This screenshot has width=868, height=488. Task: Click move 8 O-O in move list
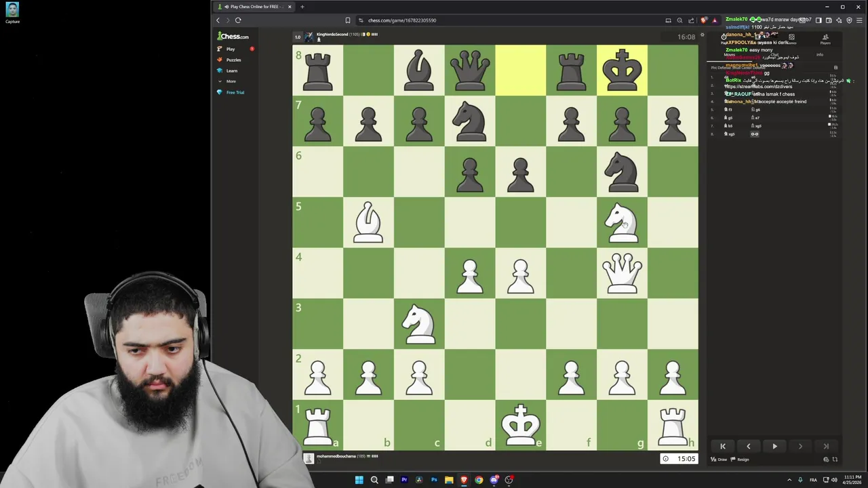coord(754,134)
